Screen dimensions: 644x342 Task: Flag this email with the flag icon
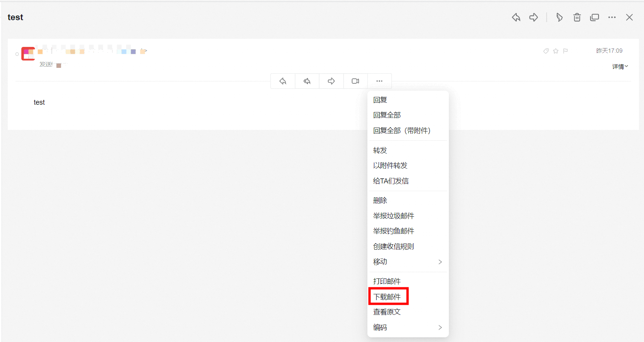coord(565,51)
